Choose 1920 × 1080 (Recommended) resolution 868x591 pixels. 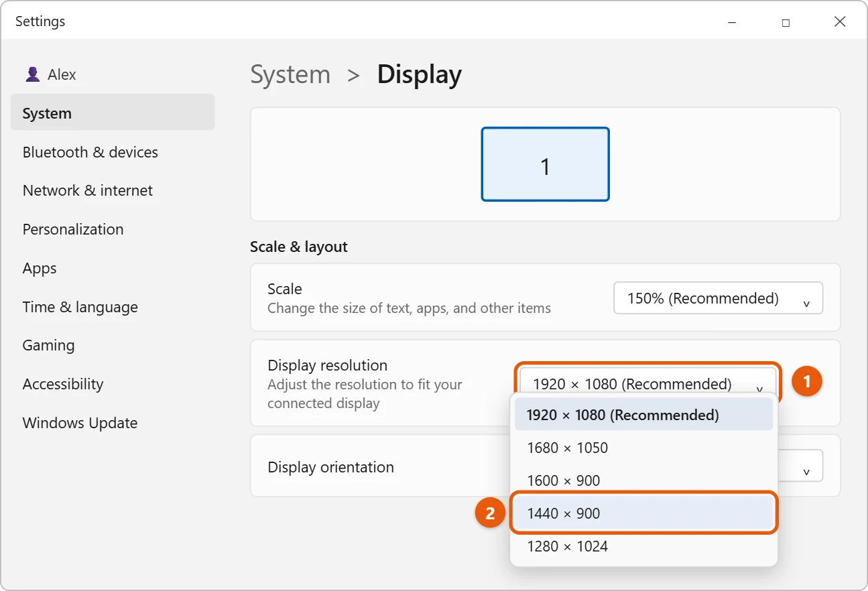point(643,415)
